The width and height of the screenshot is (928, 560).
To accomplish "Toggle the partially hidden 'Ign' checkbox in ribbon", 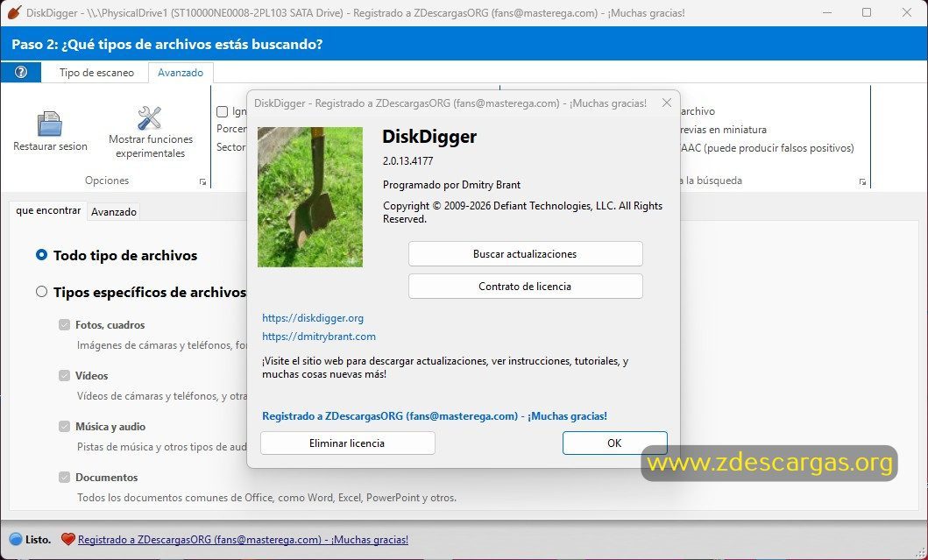I will 223,111.
